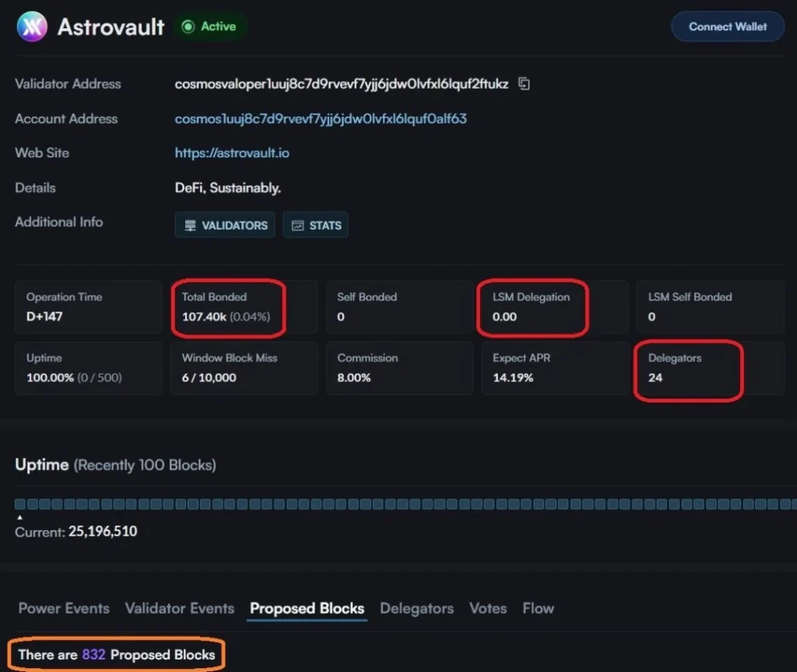This screenshot has width=797, height=672.
Task: Open the Delegators tab
Action: 416,608
